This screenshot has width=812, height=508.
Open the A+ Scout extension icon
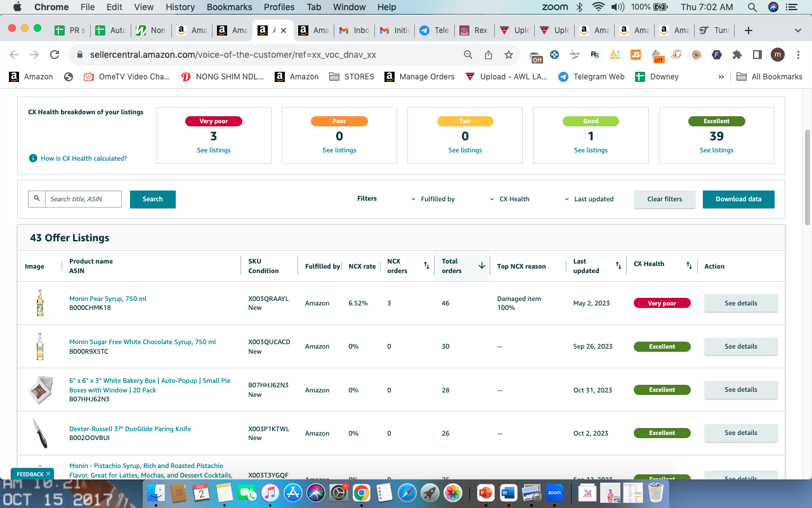pos(615,55)
